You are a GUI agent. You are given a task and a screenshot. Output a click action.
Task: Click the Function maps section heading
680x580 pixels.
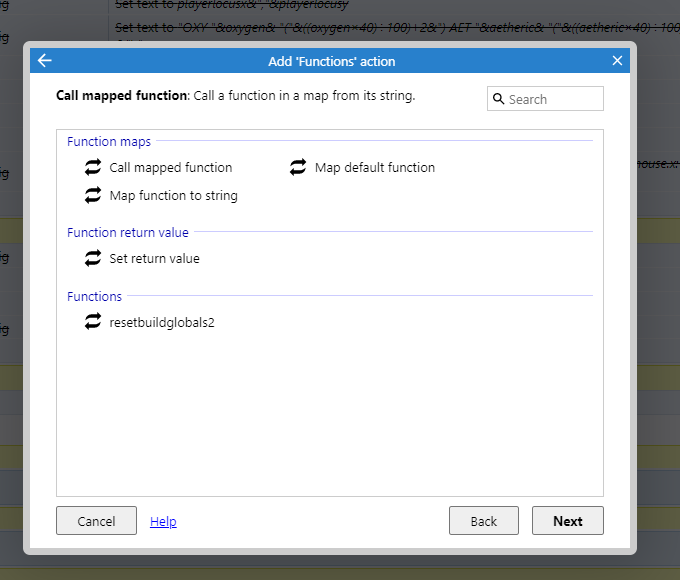(x=109, y=141)
